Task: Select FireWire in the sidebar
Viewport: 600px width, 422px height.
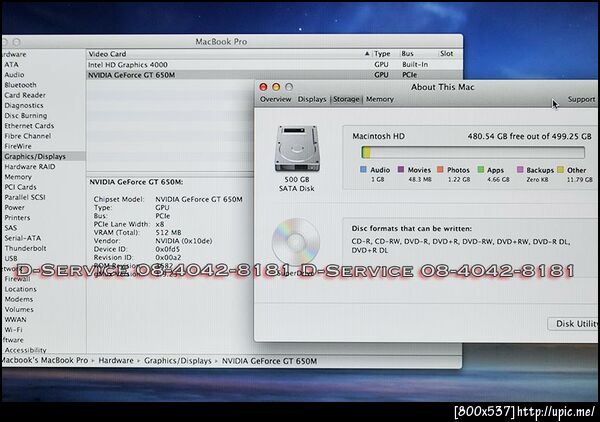Action: (x=18, y=146)
